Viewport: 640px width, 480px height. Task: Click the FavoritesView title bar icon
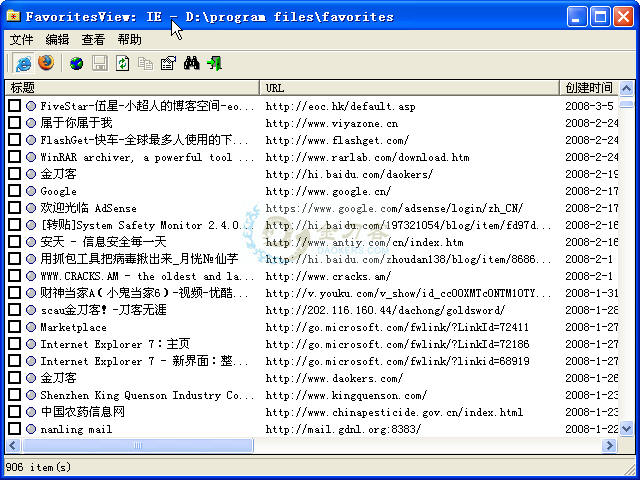[13, 16]
